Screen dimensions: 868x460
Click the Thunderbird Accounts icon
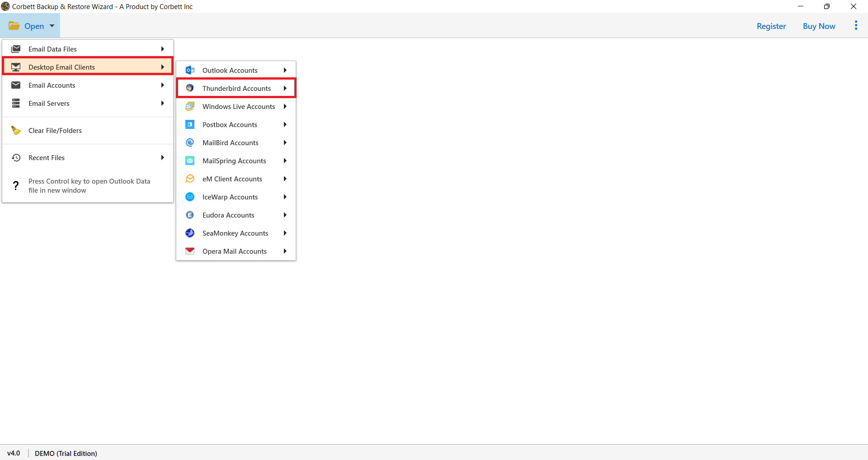[x=190, y=88]
